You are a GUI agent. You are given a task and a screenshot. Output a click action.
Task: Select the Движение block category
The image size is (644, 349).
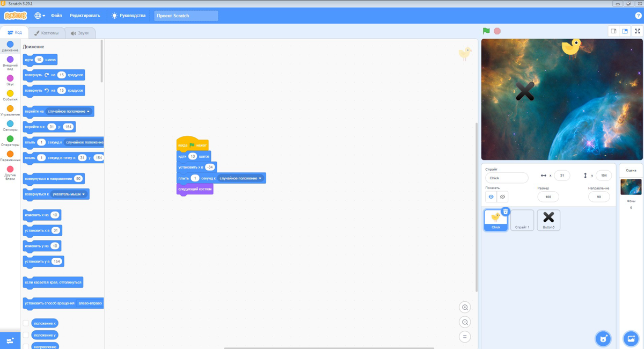coord(10,47)
